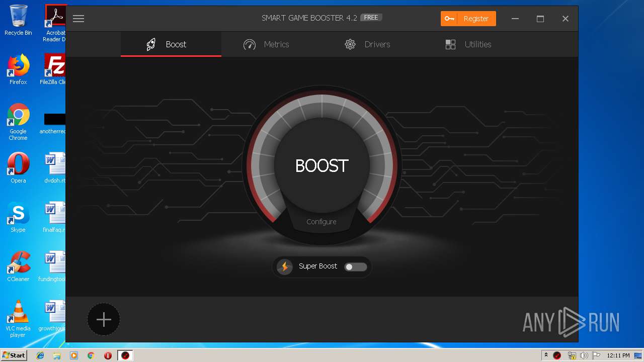Viewport: 644px width, 362px height.
Task: Open the Metrics tab
Action: tap(266, 44)
